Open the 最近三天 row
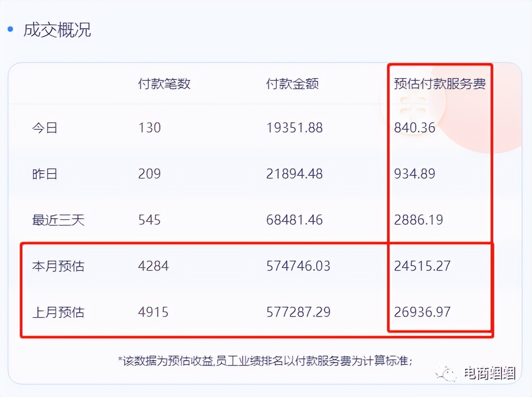Screen dimensions: 532x397 coord(58,220)
